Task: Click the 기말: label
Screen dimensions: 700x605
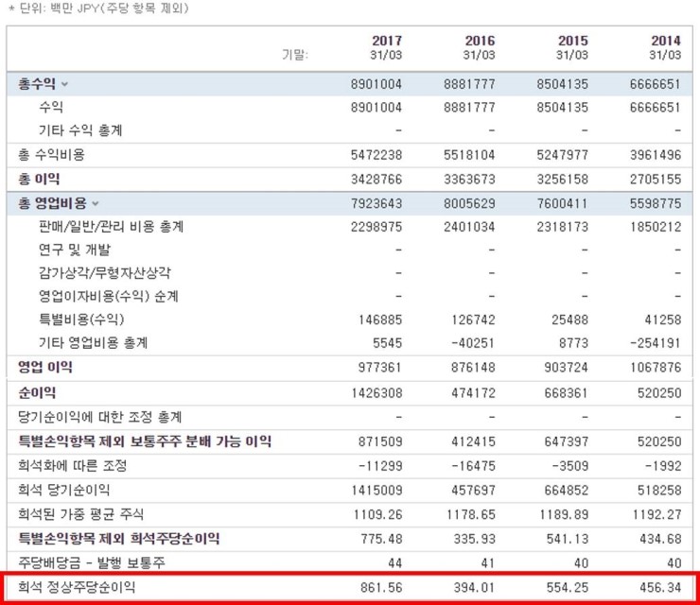Action: 295,55
